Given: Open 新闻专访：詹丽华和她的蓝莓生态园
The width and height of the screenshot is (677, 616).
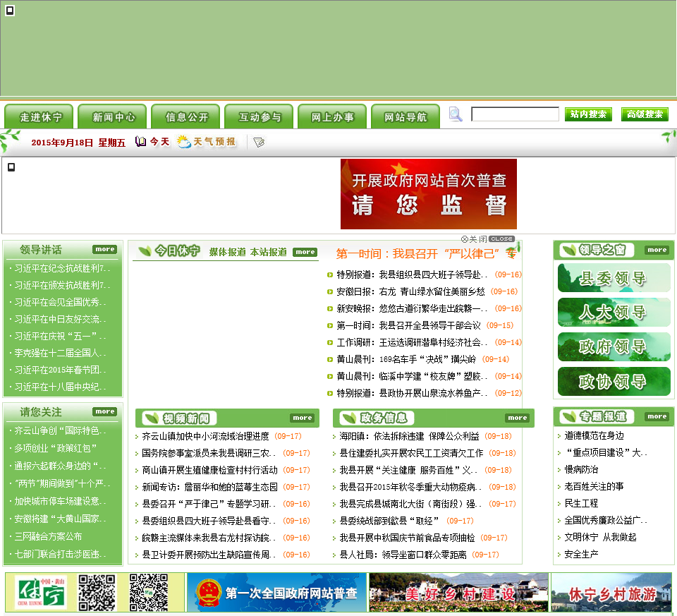Looking at the screenshot, I should point(209,487).
